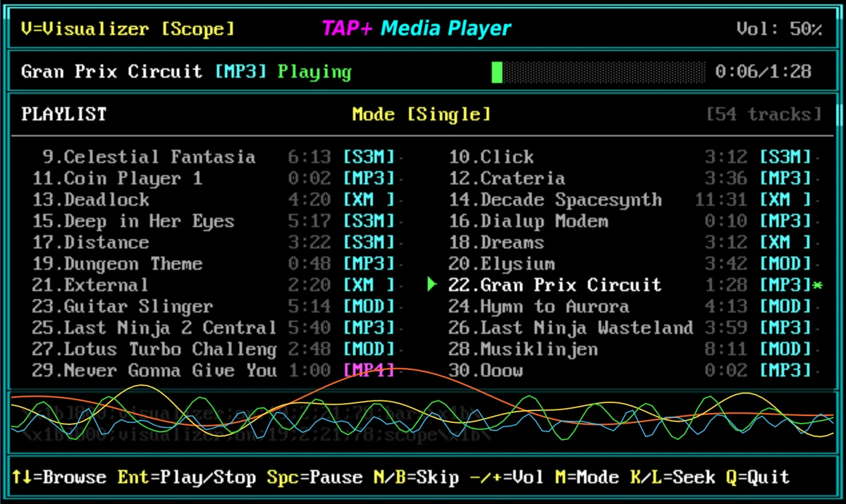Click the green play arrow beside track 22

pyautogui.click(x=433, y=285)
